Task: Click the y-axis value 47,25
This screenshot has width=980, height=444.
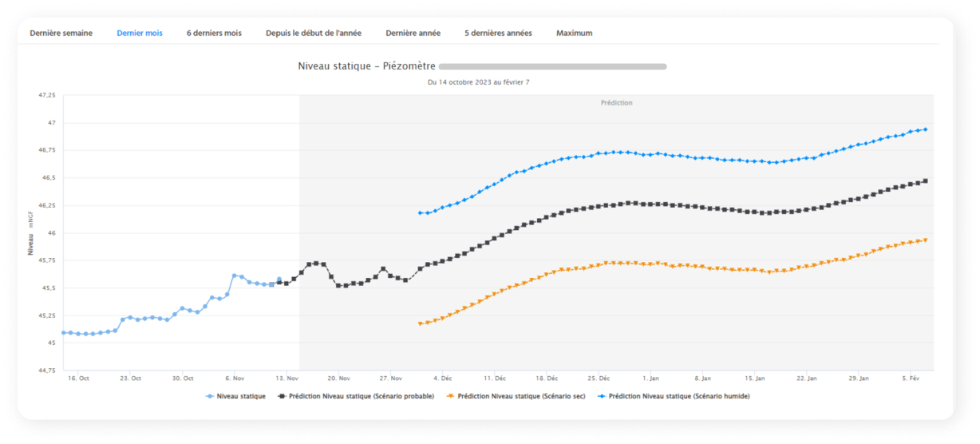Action: coord(47,95)
